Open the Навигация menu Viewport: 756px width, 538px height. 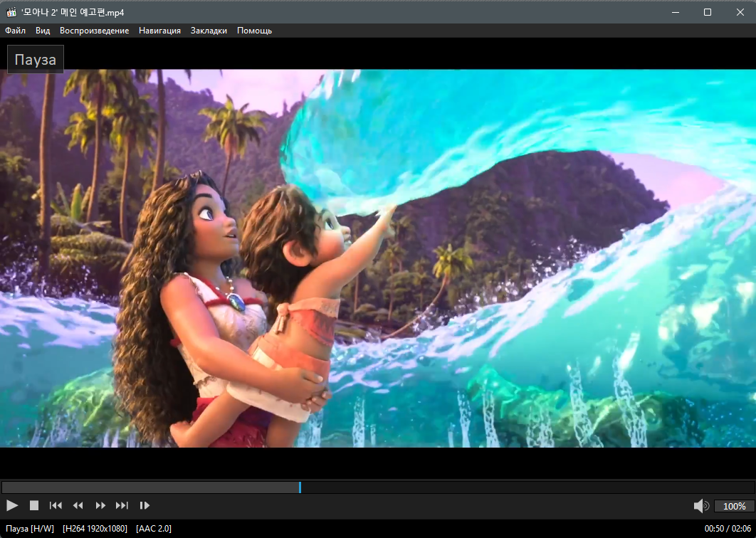[159, 31]
